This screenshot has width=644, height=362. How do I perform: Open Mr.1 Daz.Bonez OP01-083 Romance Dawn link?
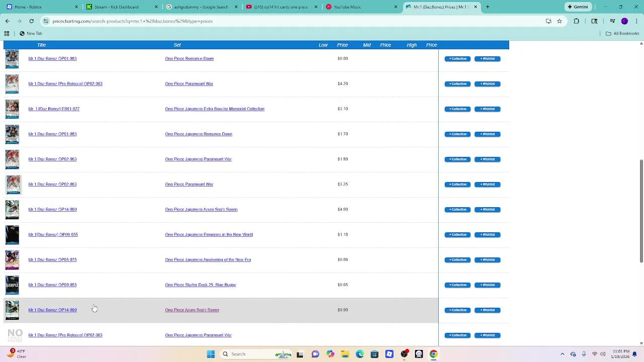52,59
